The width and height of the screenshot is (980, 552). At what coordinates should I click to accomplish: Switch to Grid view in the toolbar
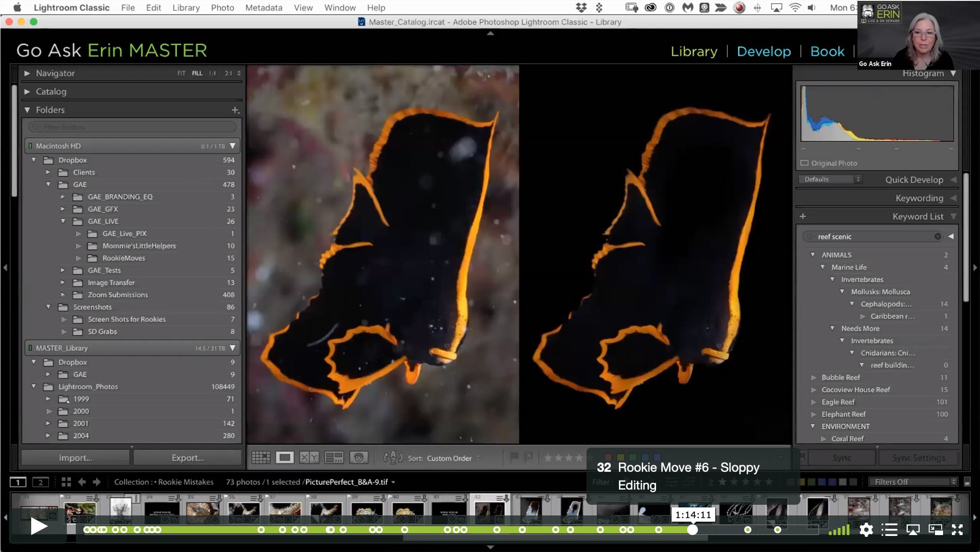point(261,457)
